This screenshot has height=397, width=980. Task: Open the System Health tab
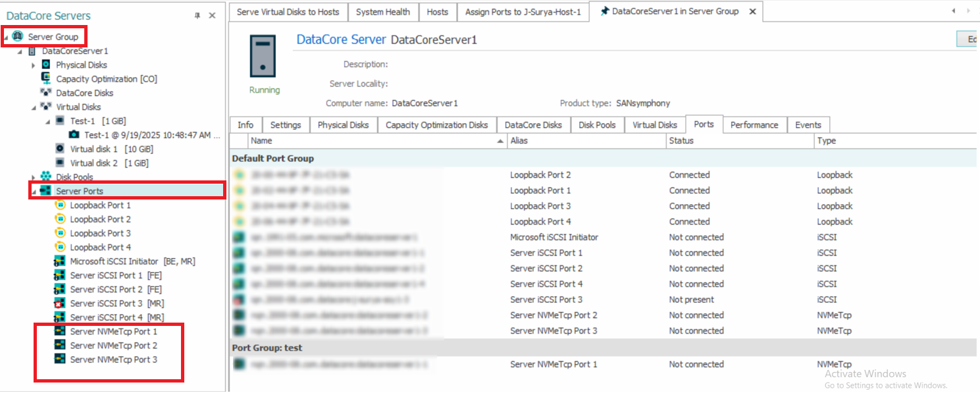click(382, 12)
